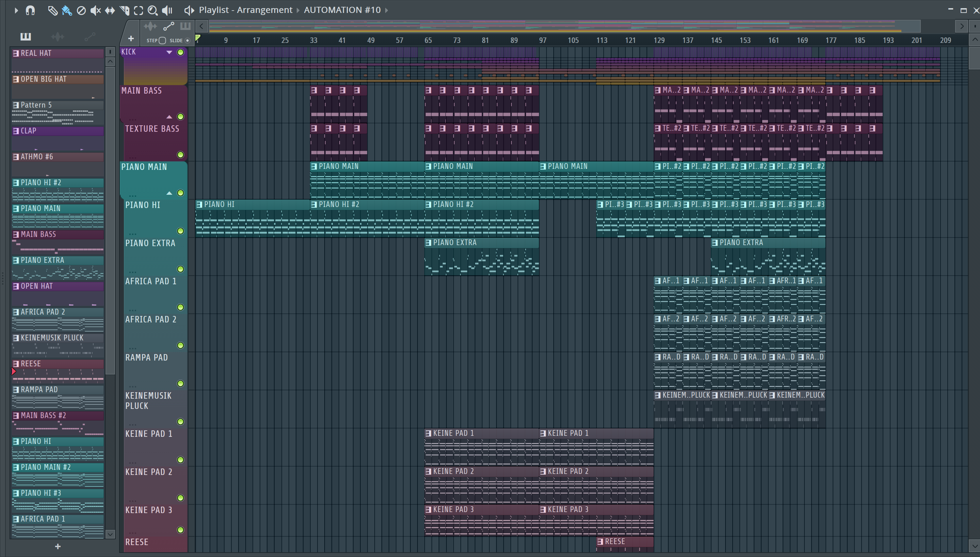
Task: Select the Mute tool
Action: pos(95,10)
